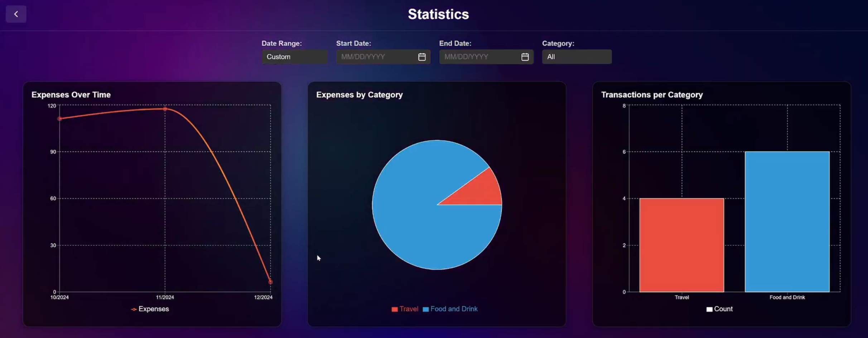Image resolution: width=868 pixels, height=338 pixels.
Task: Open the Date Range Custom dropdown
Action: (x=294, y=57)
